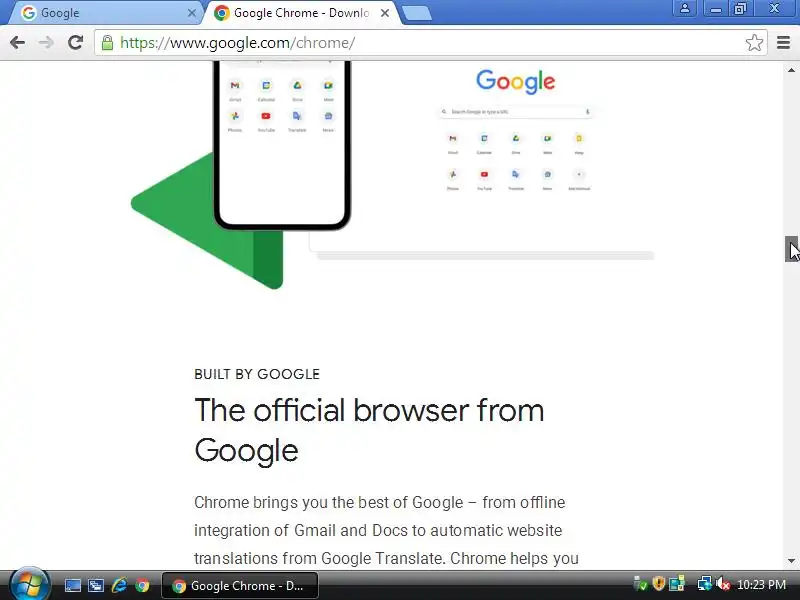800x600 pixels.
Task: Open a new tab
Action: point(417,14)
